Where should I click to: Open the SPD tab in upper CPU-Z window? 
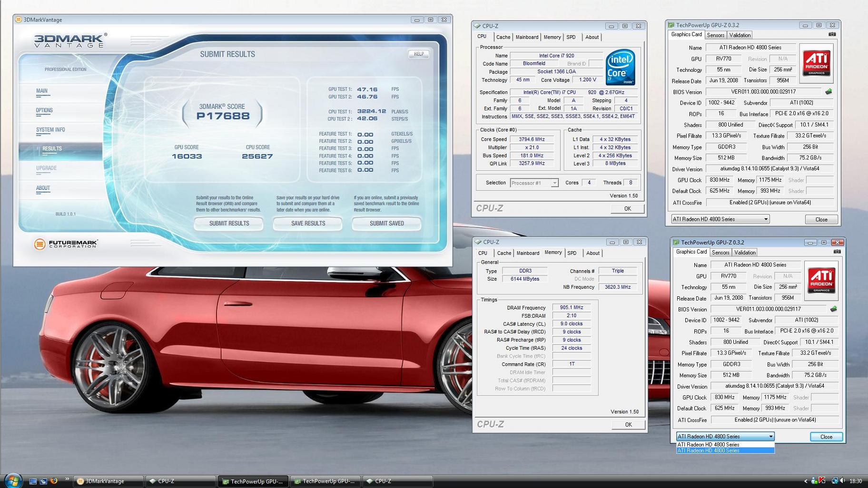571,37
